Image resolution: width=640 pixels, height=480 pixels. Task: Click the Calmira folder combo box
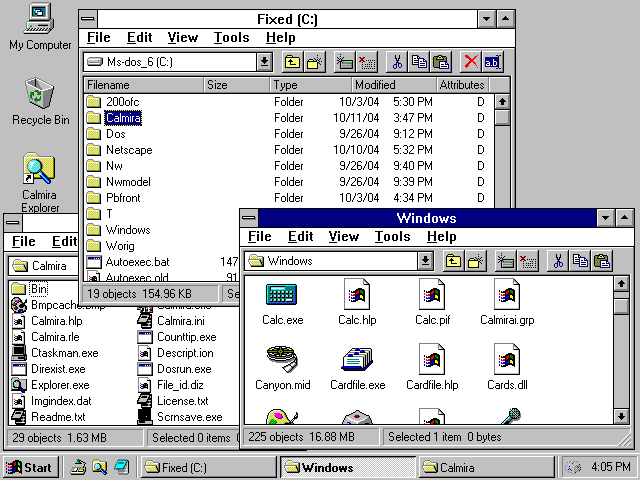[x=43, y=266]
